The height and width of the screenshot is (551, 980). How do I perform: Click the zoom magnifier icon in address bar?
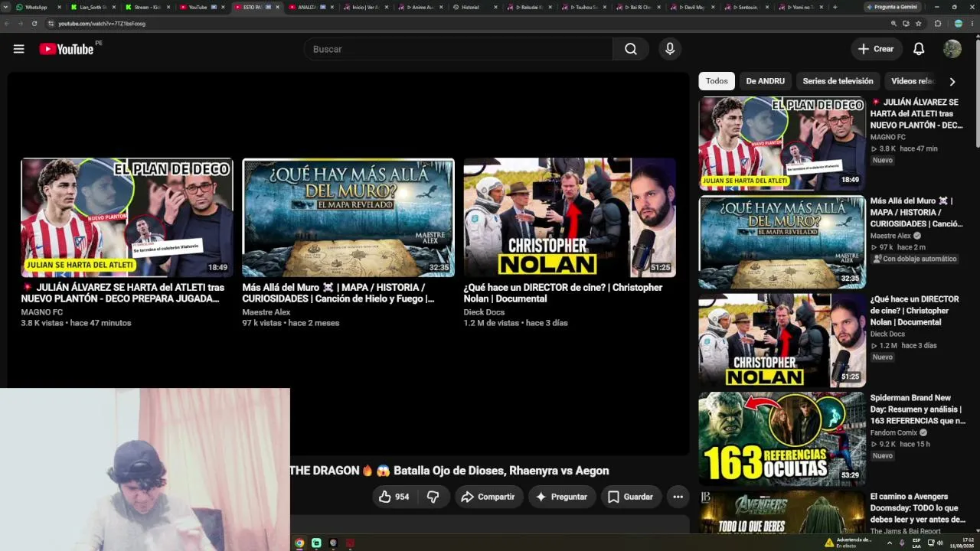893,24
